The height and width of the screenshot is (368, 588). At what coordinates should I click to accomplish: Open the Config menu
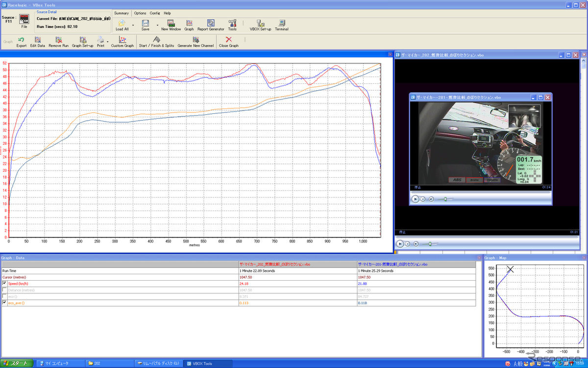click(x=155, y=13)
